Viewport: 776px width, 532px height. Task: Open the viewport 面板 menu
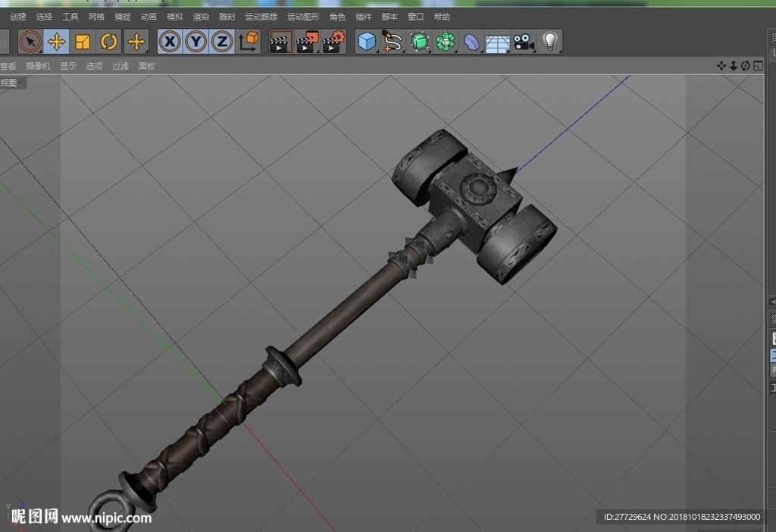point(146,66)
